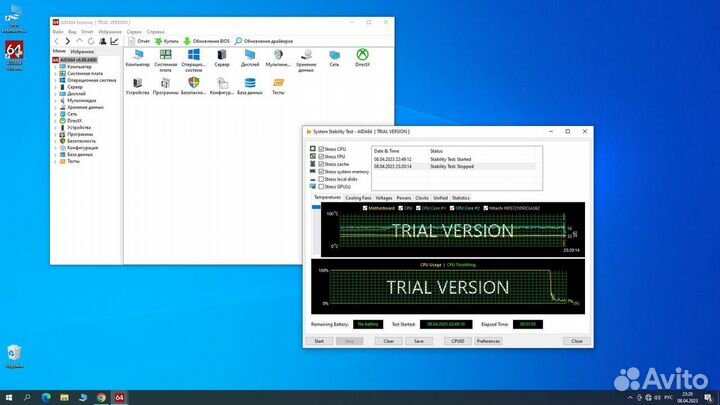720x405 pixels.
Task: Click Обновления BIOS toolbar button
Action: tap(207, 41)
